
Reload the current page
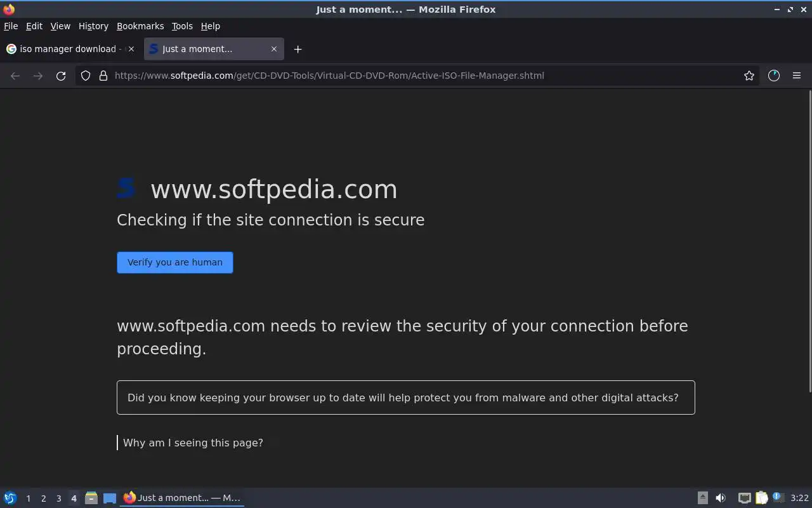coord(61,76)
